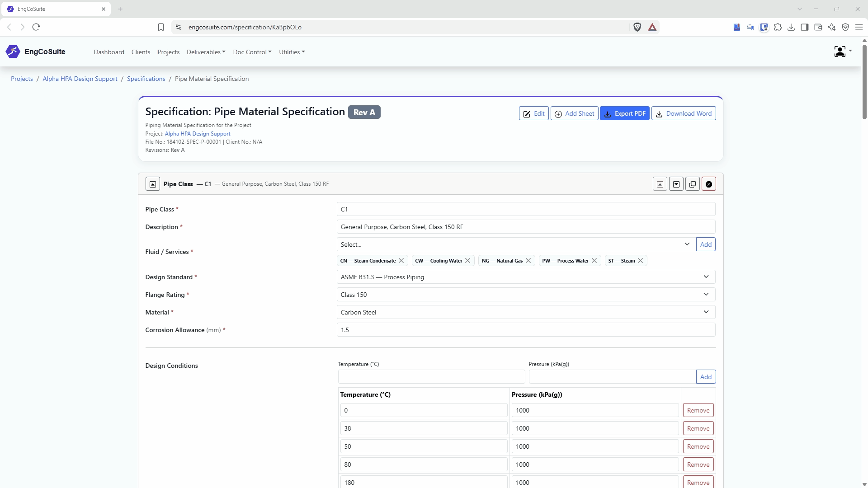
Task: Click the new Temperature (°C) input field
Action: point(431,377)
